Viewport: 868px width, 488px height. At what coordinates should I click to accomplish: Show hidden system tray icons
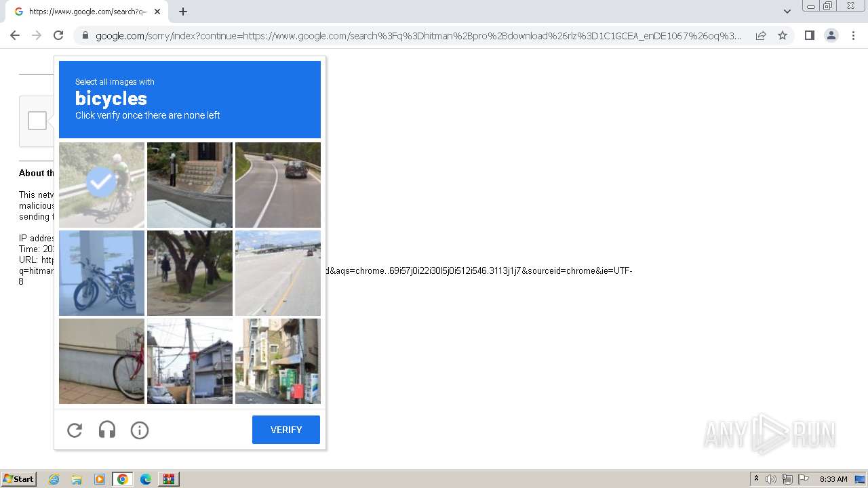(756, 479)
